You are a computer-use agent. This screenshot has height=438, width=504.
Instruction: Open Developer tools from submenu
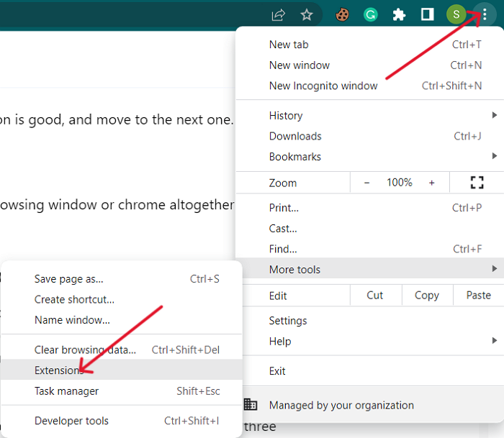click(x=122, y=421)
